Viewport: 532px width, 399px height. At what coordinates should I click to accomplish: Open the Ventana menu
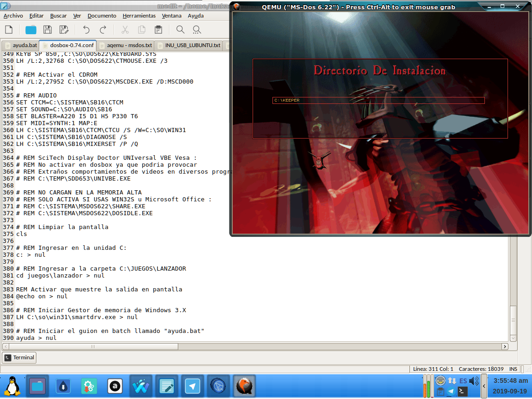tap(172, 16)
